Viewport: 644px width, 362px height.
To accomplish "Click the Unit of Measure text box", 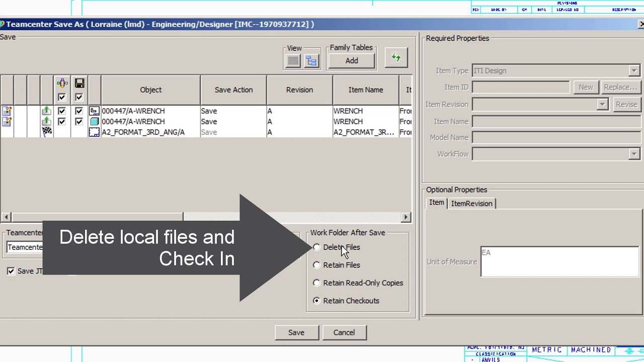I will [559, 261].
